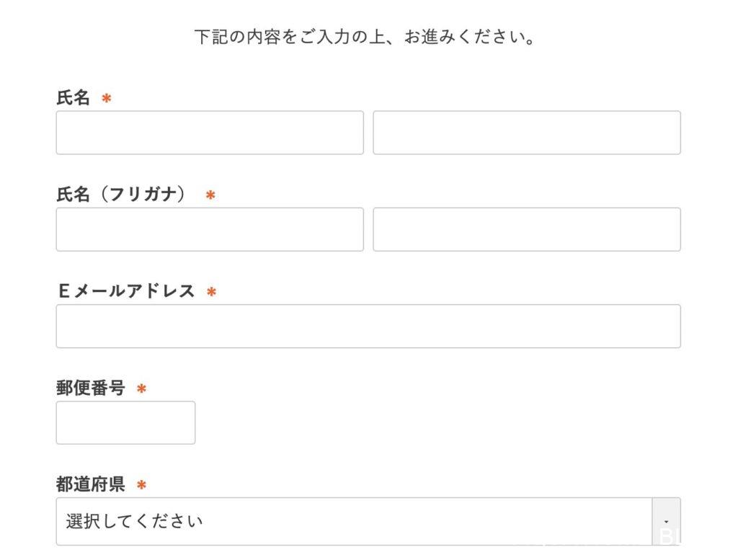Click the required asterisk beside Eメールアドレス
Image resolution: width=738 pixels, height=560 pixels.
211,292
